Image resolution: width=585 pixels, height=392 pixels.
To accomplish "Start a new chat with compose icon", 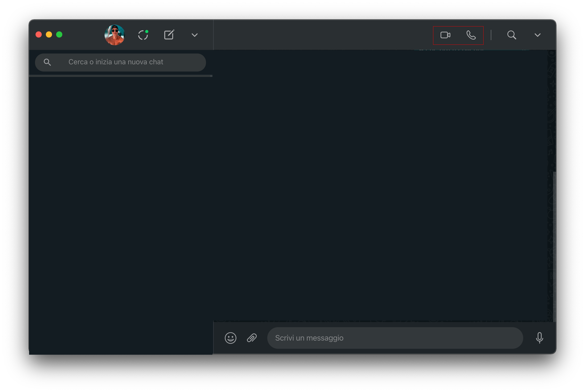I will (x=169, y=35).
